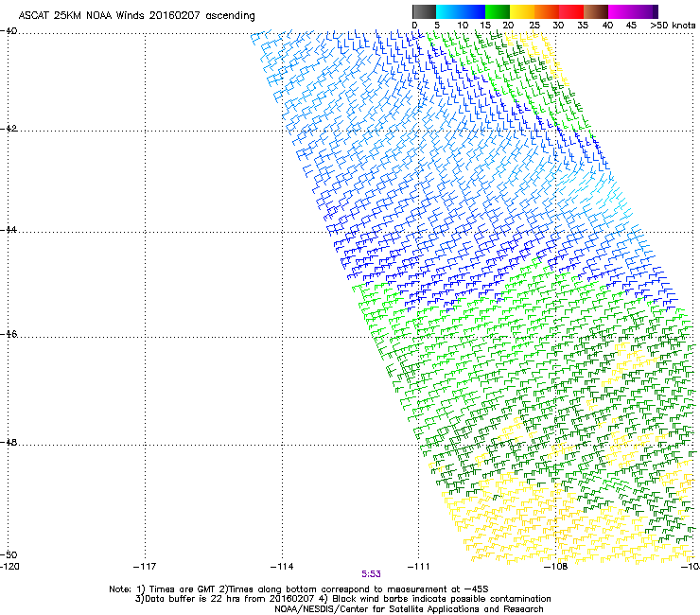Click the NOAA/NESDIS credit line
Image resolution: width=700 pixels, height=615 pixels.
409,609
